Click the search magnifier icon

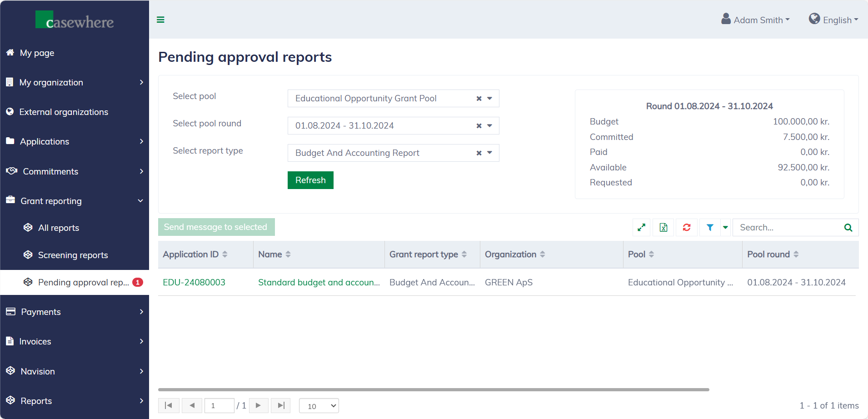(848, 227)
